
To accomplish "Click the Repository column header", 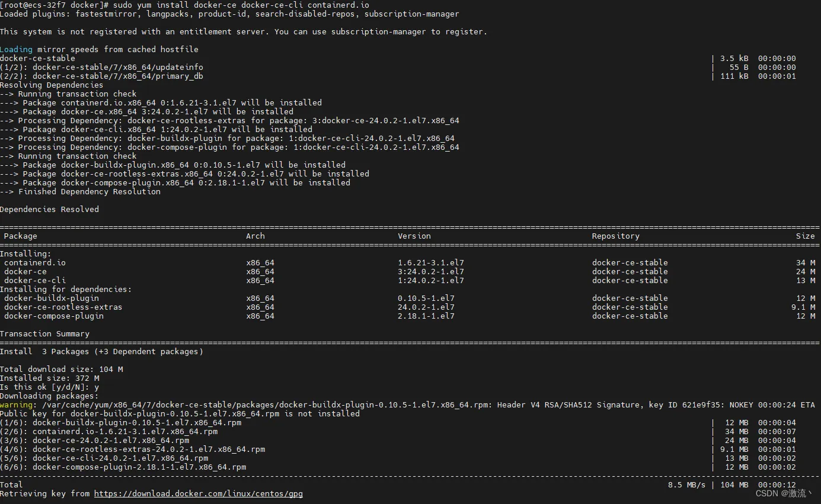I will coord(615,236).
